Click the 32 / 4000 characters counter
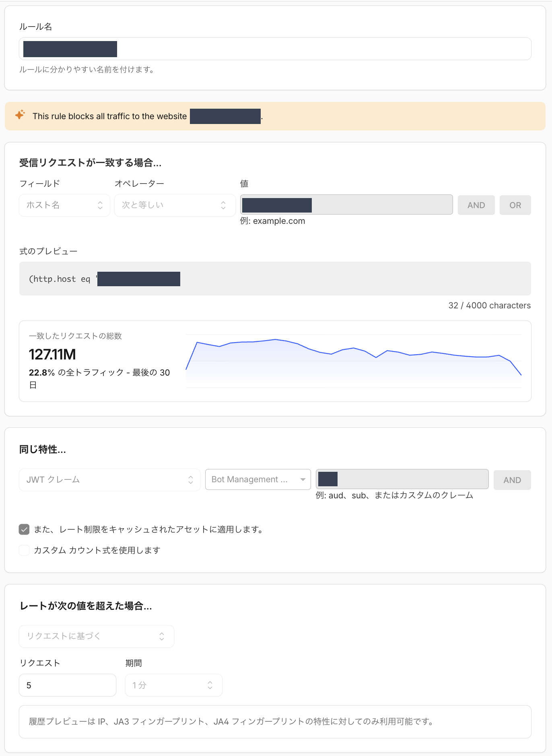 coord(489,306)
